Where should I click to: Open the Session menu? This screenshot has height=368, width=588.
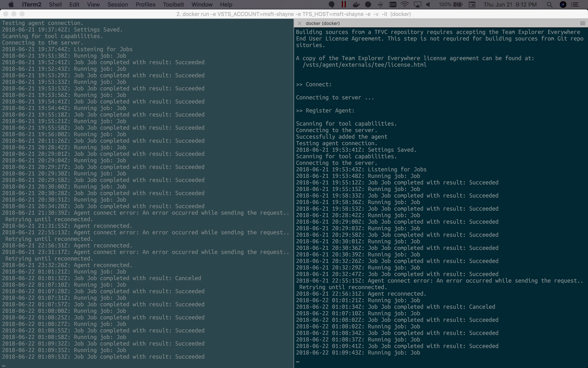point(118,4)
